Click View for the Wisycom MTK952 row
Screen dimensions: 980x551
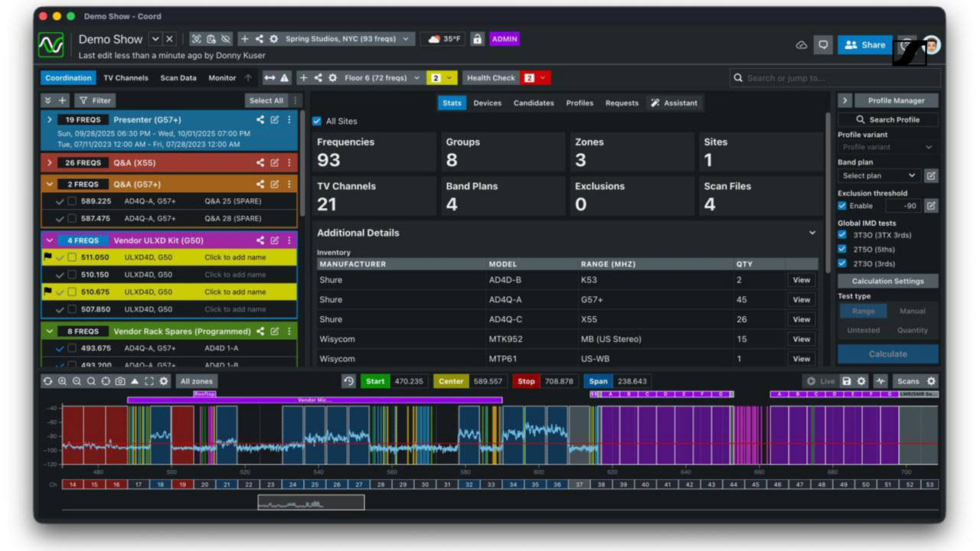tap(802, 339)
